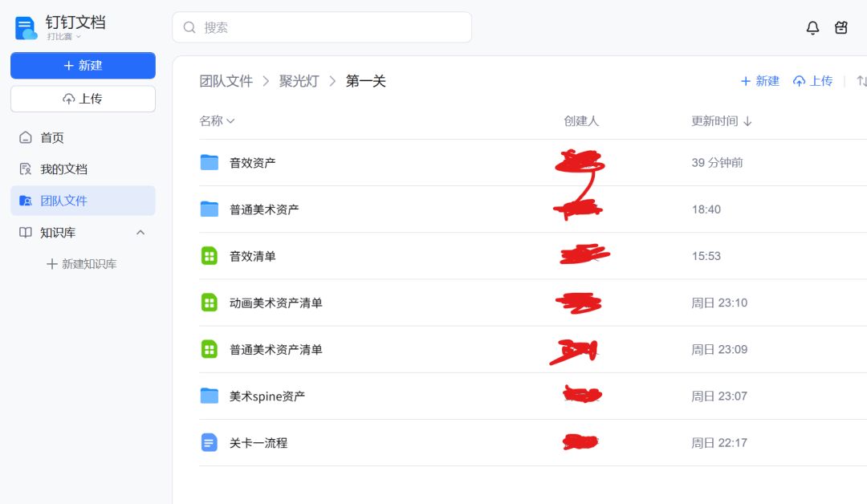This screenshot has height=504, width=867.
Task: Click the 普通美术资产 folder icon
Action: click(x=209, y=209)
